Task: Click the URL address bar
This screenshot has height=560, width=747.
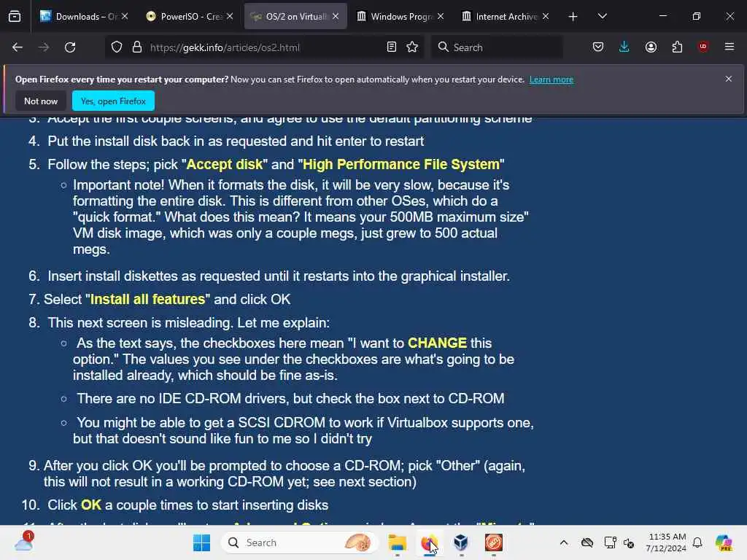Action: click(x=264, y=47)
